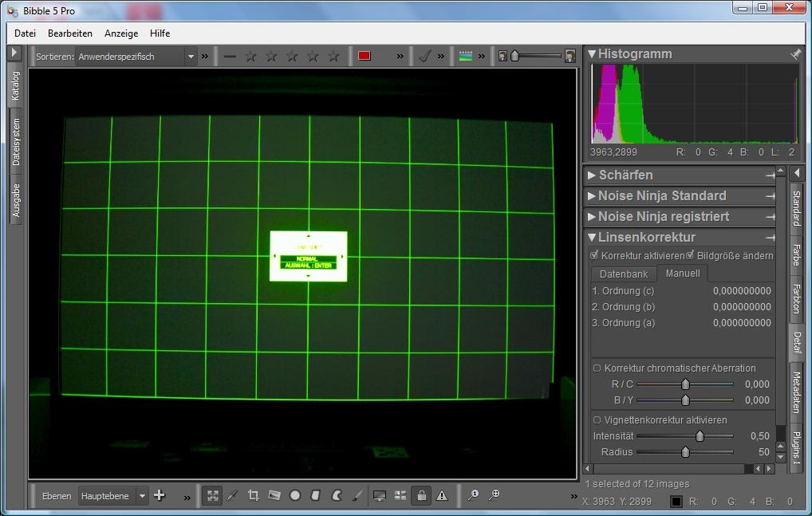
Task: Open the Bearbeiten menu
Action: tap(70, 33)
